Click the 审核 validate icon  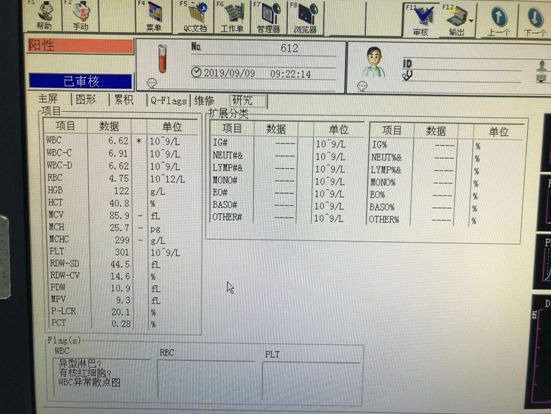coord(421,20)
